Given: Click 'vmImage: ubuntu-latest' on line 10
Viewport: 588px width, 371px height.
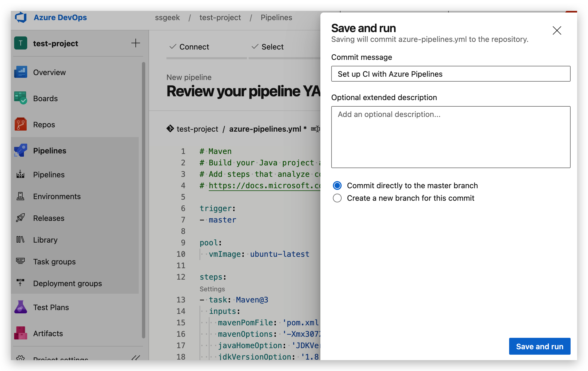Looking at the screenshot, I should coord(259,254).
